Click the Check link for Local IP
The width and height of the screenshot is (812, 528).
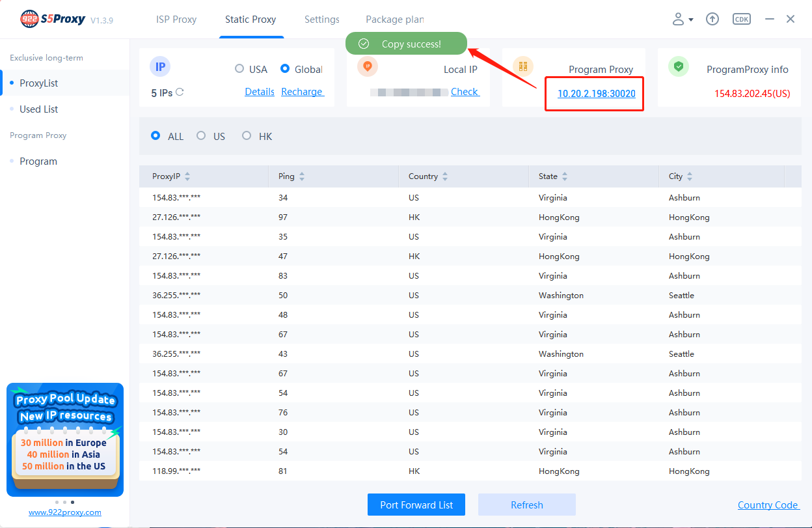pos(465,92)
